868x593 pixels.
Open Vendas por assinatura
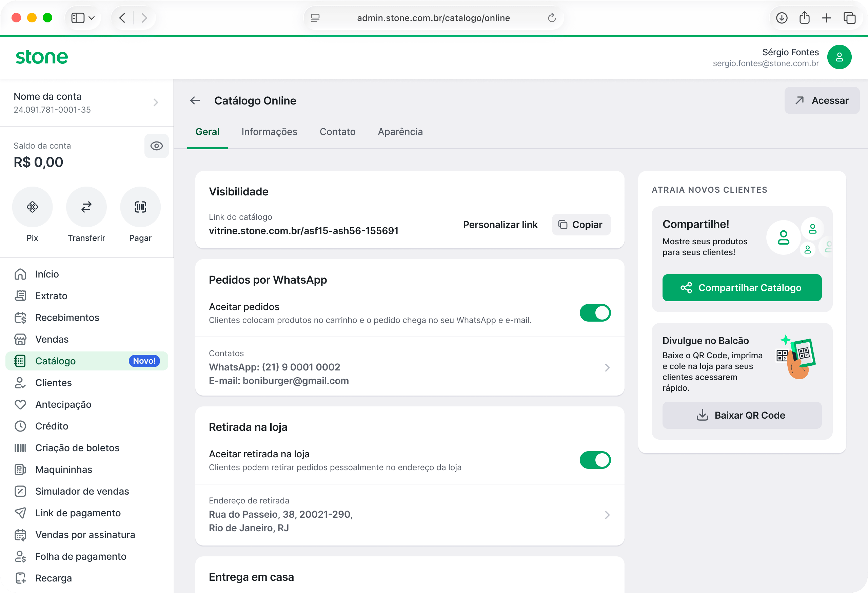tap(87, 534)
